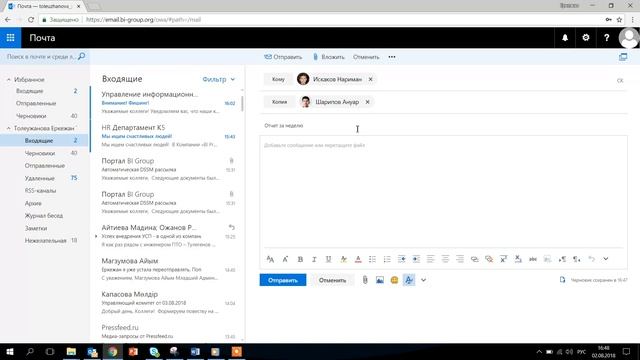Click bottom Отменить discard button
Screen dimensions: 640x360
(x=332, y=280)
